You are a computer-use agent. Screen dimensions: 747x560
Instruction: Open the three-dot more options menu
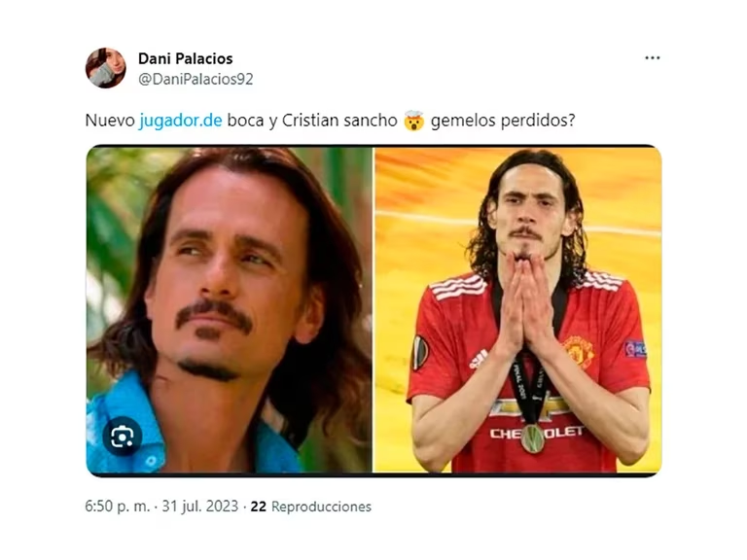[653, 57]
